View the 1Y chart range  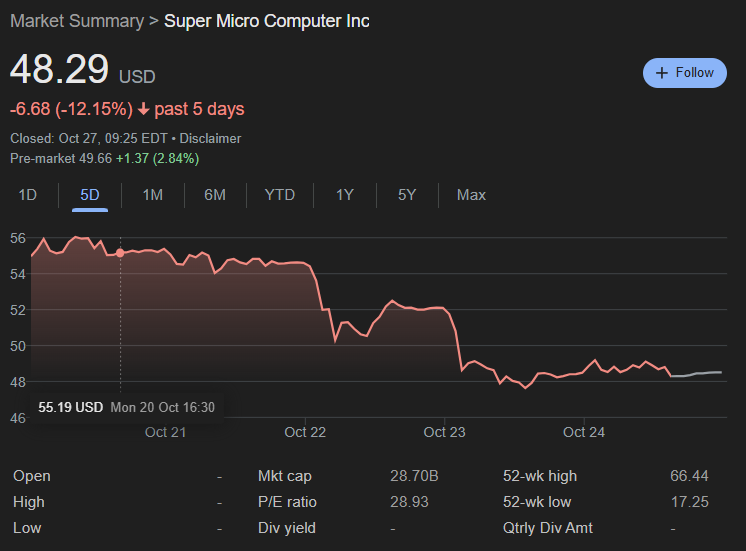pyautogui.click(x=345, y=195)
